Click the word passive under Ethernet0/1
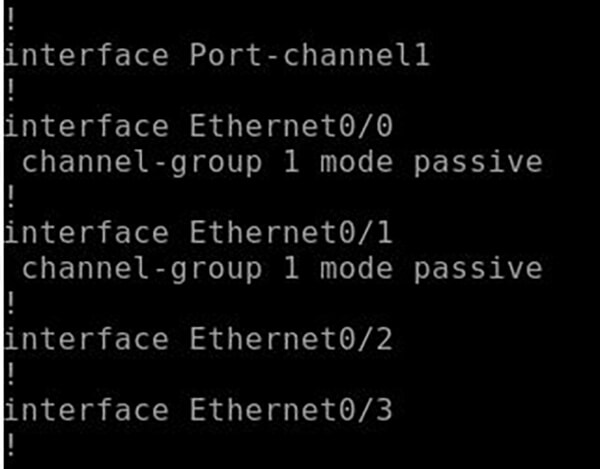The image size is (600, 469). (x=478, y=268)
